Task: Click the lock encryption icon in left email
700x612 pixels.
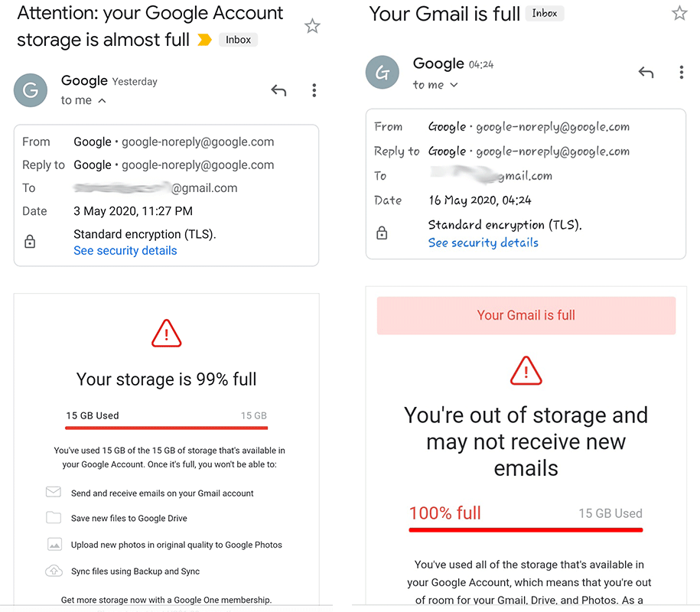Action: tap(30, 242)
